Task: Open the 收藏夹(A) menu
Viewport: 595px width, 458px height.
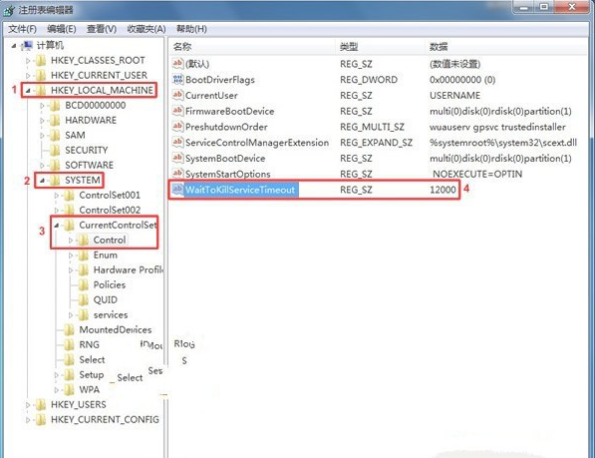Action: coord(146,29)
